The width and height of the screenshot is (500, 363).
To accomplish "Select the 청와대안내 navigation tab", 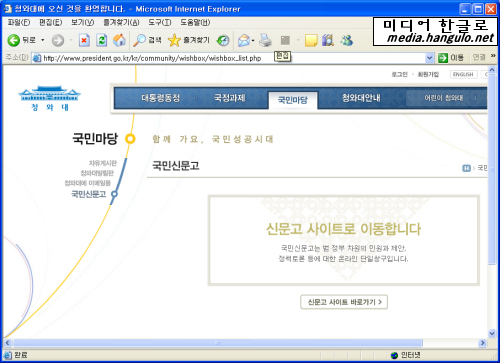I will 361,98.
